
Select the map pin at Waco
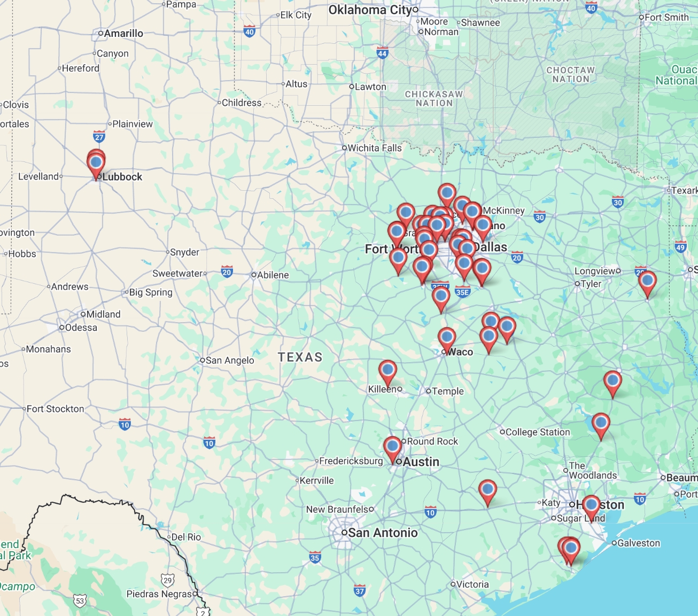tap(447, 341)
